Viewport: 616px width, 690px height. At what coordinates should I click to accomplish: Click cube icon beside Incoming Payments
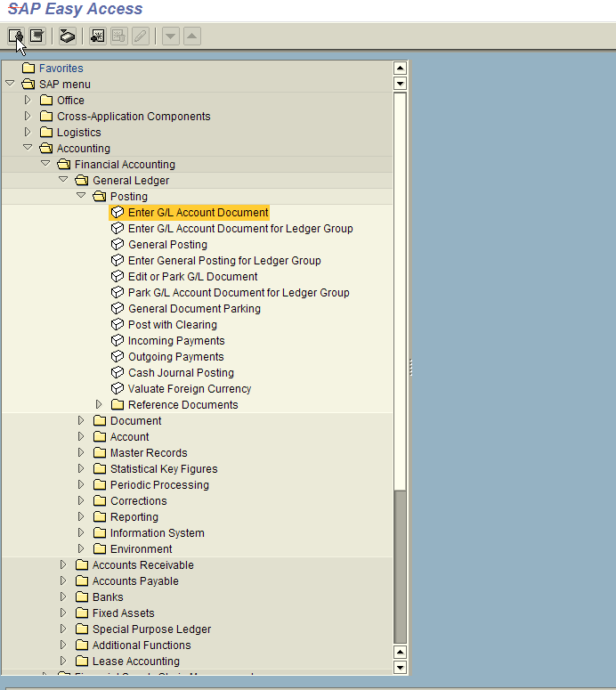[117, 340]
